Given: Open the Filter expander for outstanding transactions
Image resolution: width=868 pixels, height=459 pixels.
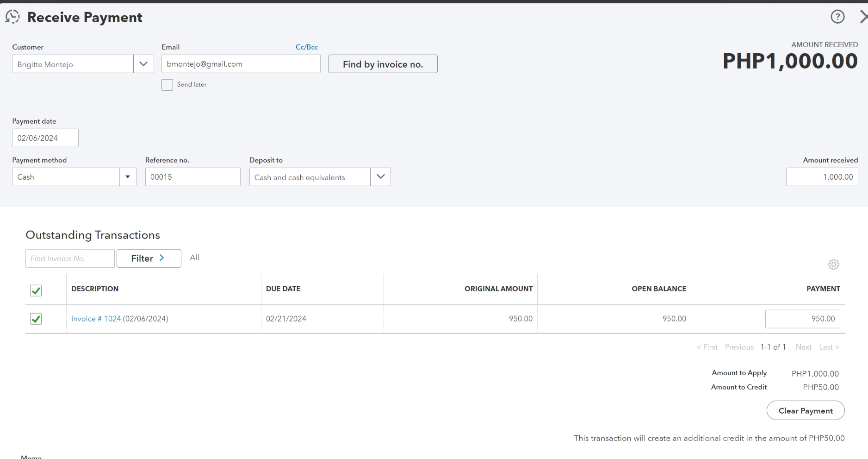Looking at the screenshot, I should tap(149, 258).
